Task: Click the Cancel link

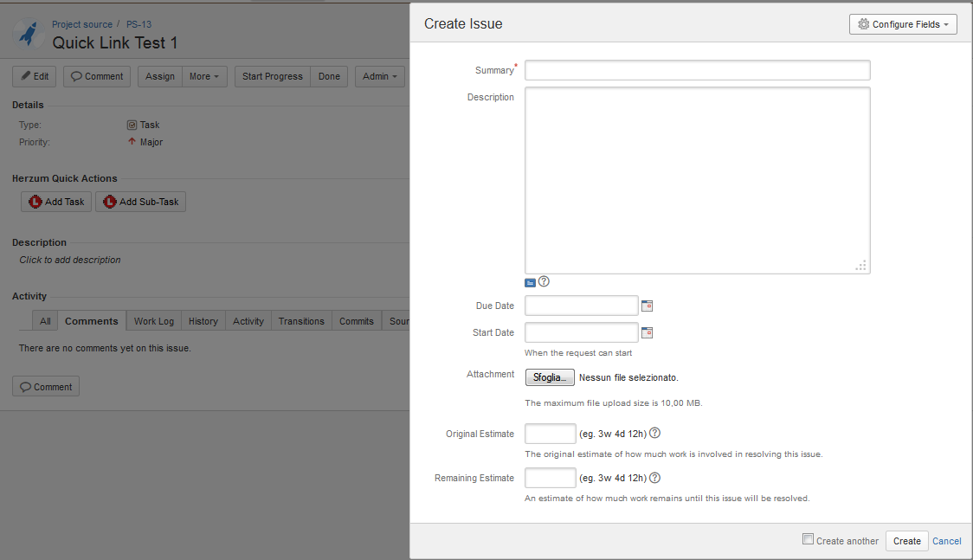Action: (x=946, y=541)
